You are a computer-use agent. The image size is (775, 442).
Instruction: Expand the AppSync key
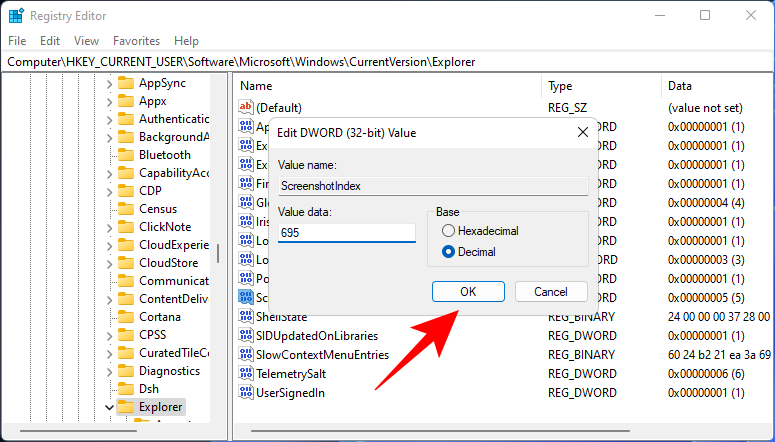[x=109, y=83]
